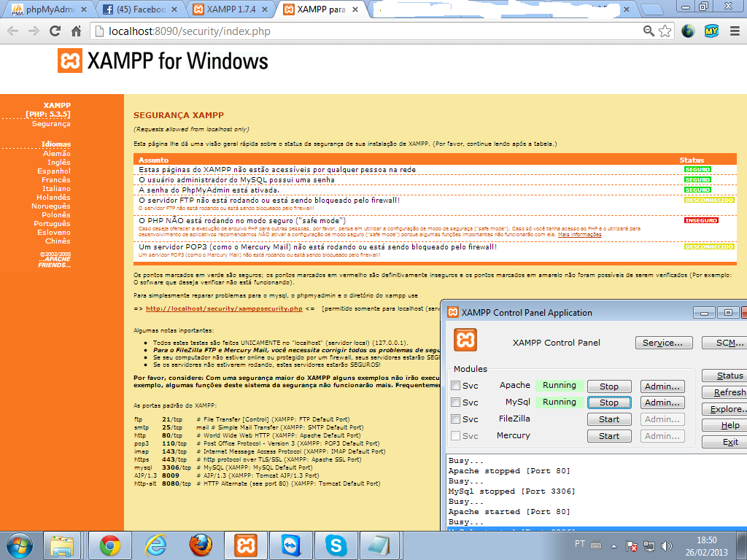Switch language to Inglês
The image size is (747, 560).
pyautogui.click(x=58, y=163)
